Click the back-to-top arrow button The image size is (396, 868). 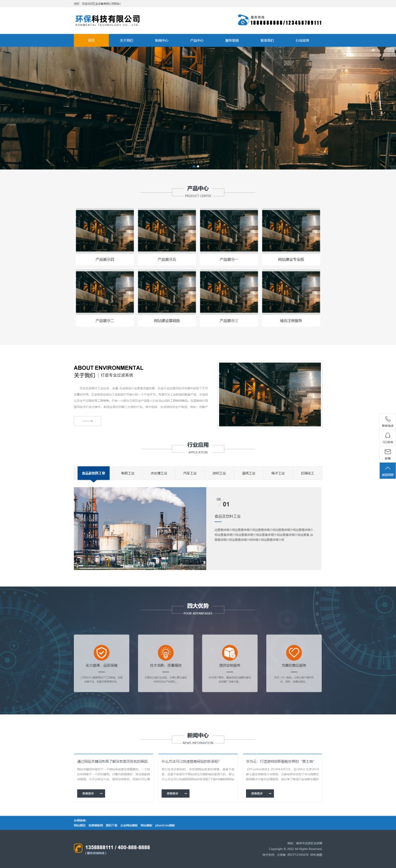click(x=388, y=471)
